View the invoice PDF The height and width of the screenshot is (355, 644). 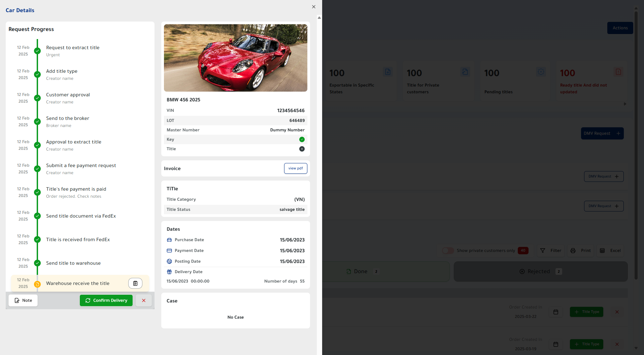click(296, 168)
